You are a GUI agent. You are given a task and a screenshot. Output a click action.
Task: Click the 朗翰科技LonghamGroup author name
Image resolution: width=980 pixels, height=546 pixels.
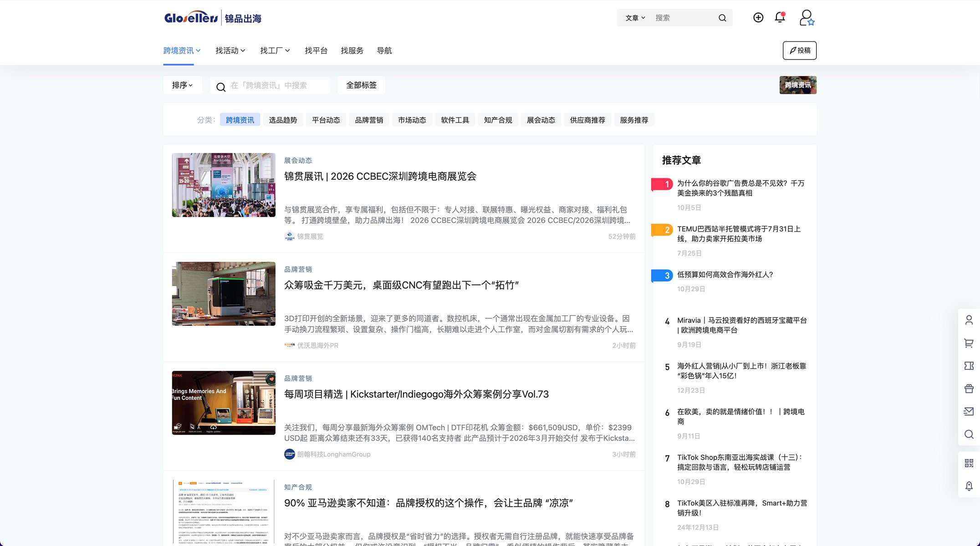pyautogui.click(x=334, y=455)
